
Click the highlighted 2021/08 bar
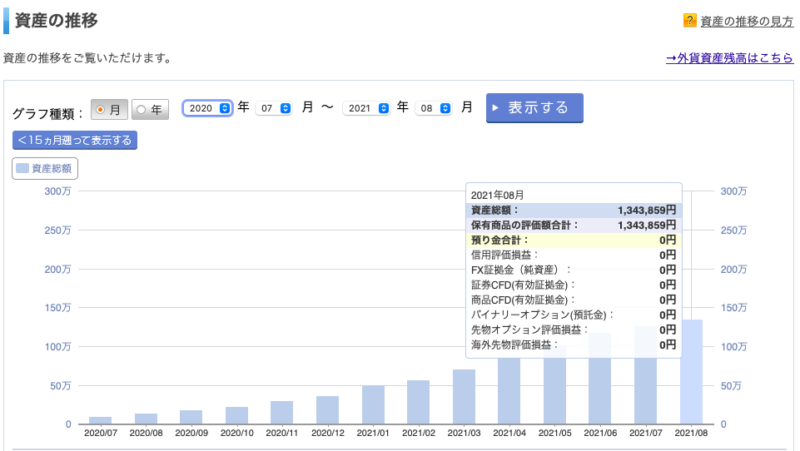pos(691,372)
